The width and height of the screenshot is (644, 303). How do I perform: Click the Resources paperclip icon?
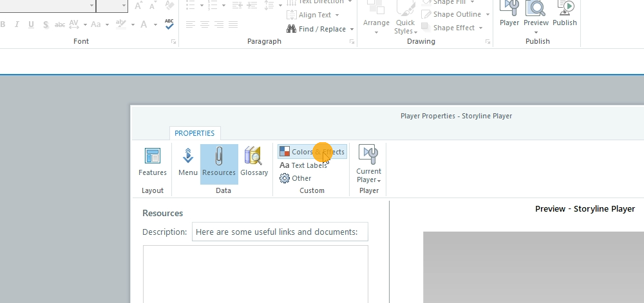[x=219, y=162]
